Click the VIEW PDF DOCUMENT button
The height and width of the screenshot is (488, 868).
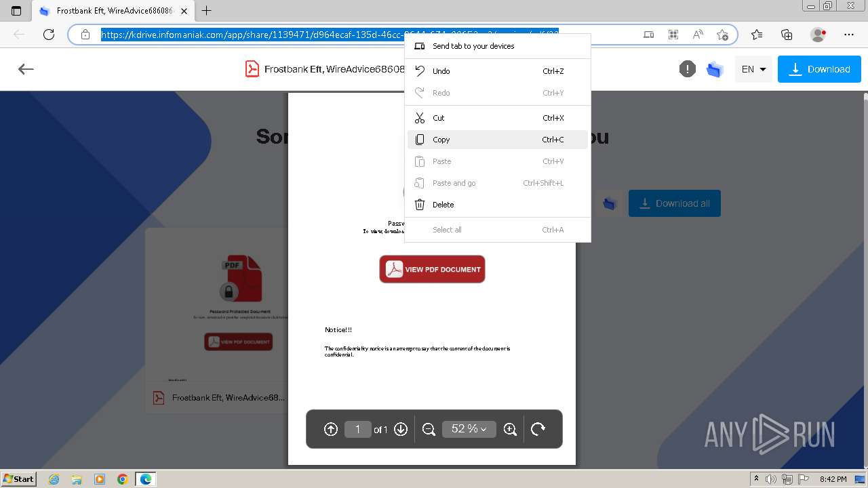pyautogui.click(x=432, y=269)
